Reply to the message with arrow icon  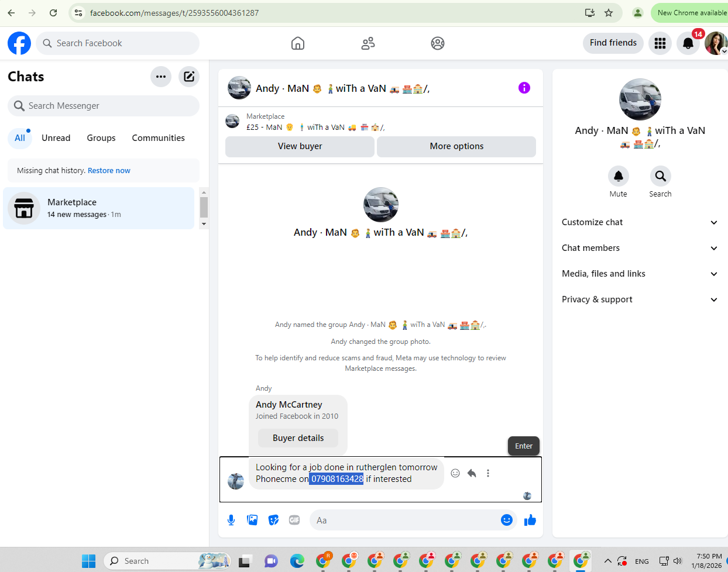[472, 473]
